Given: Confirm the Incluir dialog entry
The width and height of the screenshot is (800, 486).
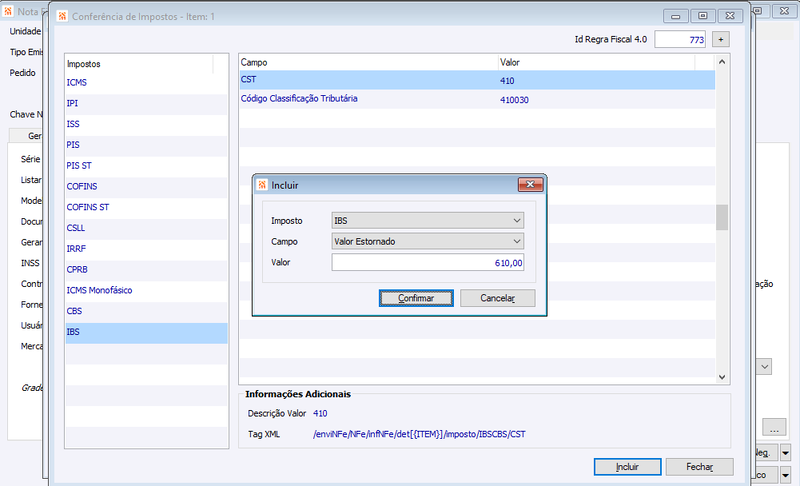Looking at the screenshot, I should (416, 298).
